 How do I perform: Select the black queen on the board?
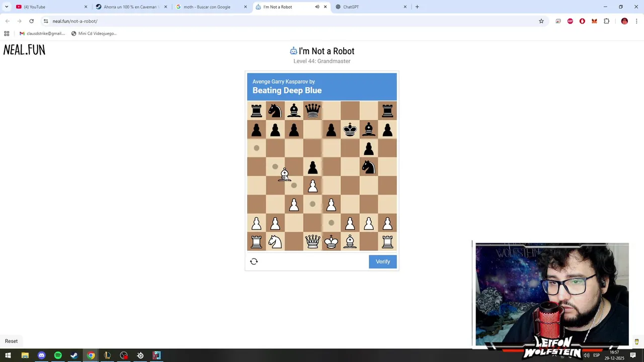(312, 111)
